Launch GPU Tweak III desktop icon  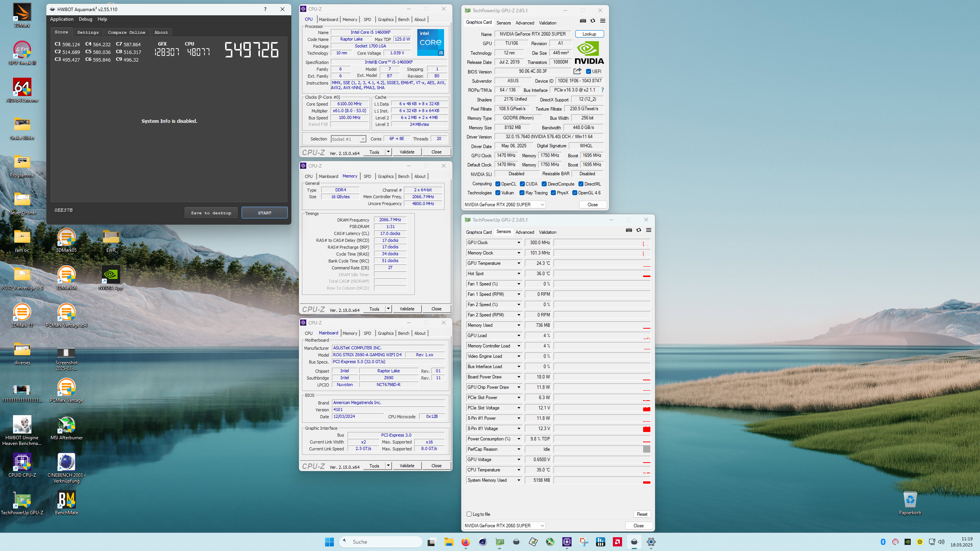tap(22, 53)
